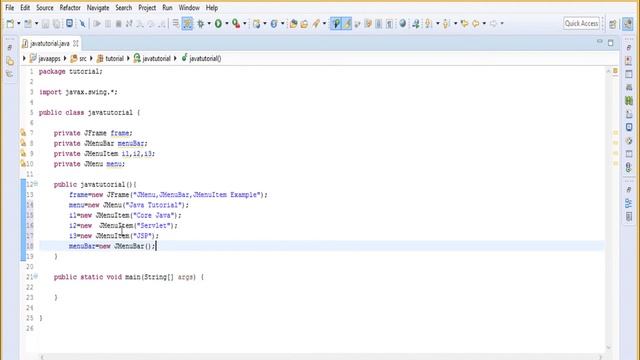Select the javatutorial.java editor tab
The width and height of the screenshot is (640, 360).
click(x=50, y=43)
